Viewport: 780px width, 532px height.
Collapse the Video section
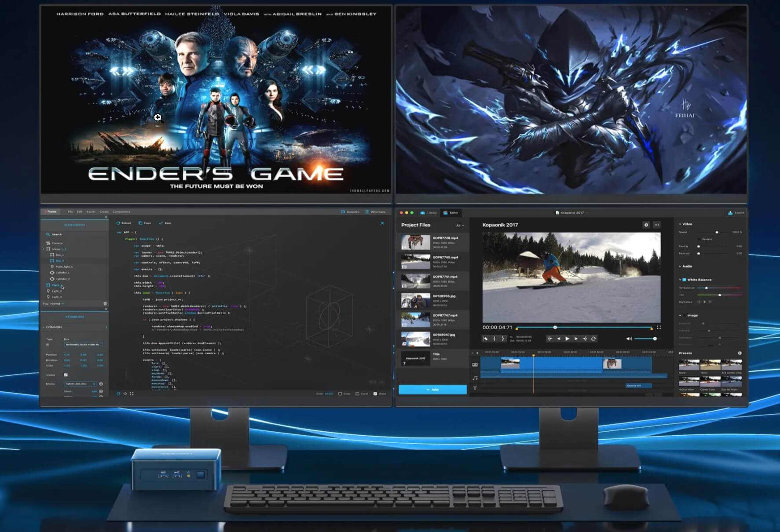pos(680,224)
